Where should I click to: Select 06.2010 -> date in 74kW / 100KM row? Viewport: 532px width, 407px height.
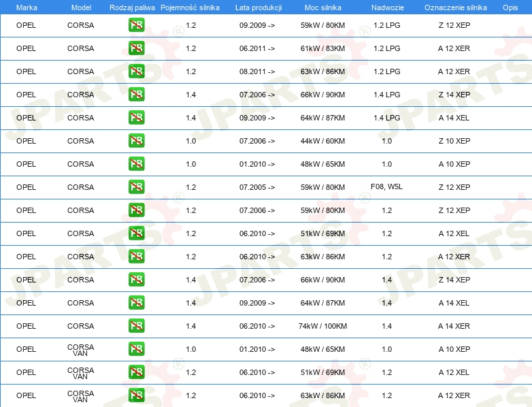click(x=257, y=326)
